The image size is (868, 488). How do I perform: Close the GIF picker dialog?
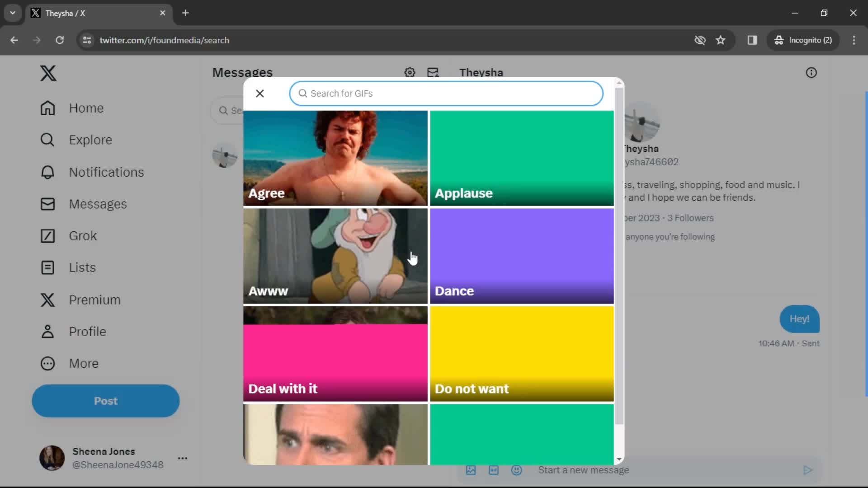pos(260,93)
